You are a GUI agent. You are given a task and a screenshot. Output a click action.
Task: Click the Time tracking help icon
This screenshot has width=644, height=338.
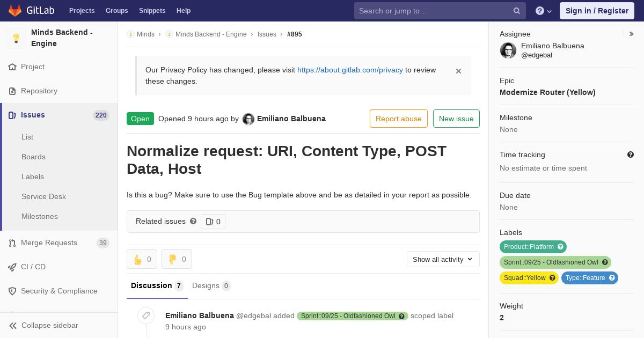(631, 155)
